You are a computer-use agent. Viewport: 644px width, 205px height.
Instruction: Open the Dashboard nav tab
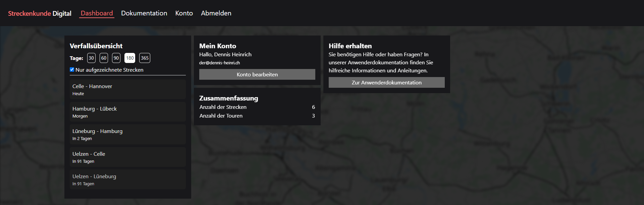click(x=97, y=13)
